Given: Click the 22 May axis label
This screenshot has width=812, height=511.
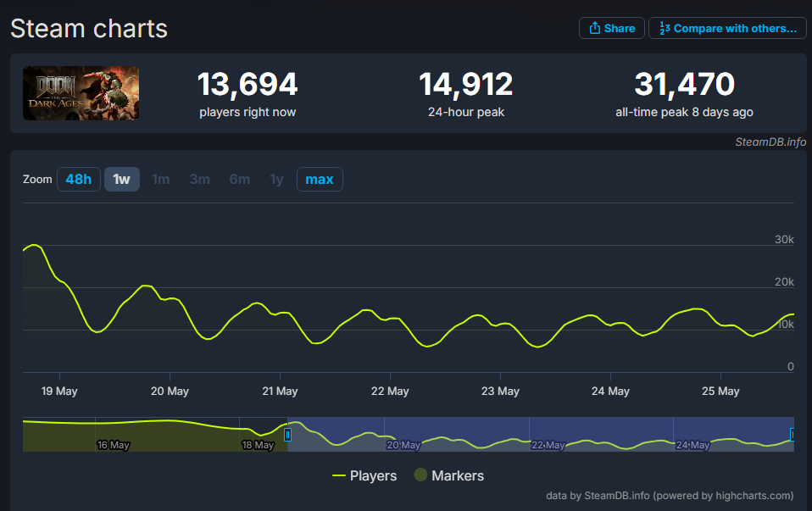Looking at the screenshot, I should click(x=390, y=392).
